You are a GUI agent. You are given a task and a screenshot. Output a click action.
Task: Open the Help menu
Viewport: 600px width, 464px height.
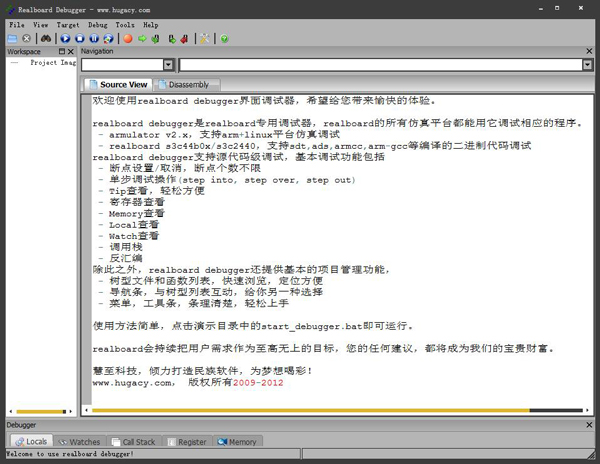point(151,25)
